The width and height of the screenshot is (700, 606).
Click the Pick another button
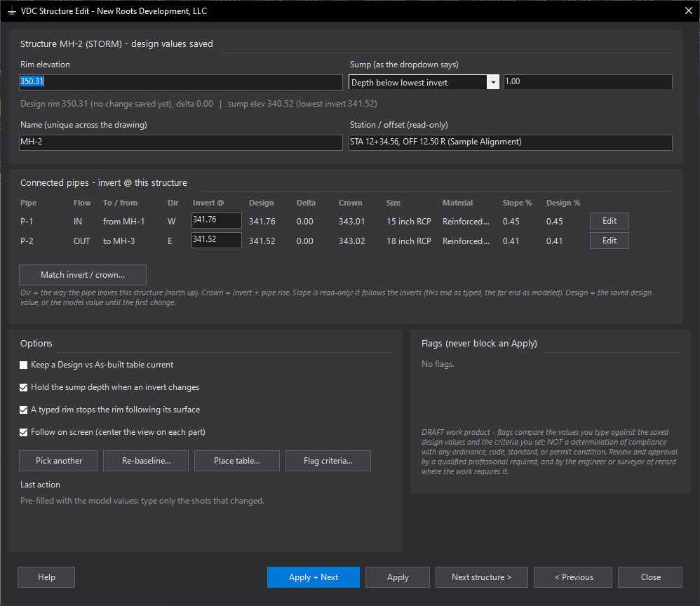coord(58,460)
